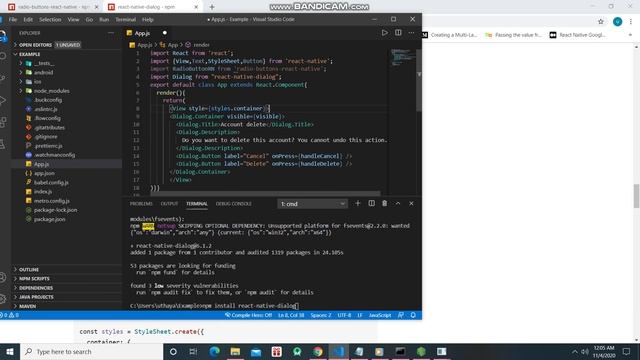The image size is (640, 360).
Task: Open Extensions view in activity bar
Action: click(3, 122)
